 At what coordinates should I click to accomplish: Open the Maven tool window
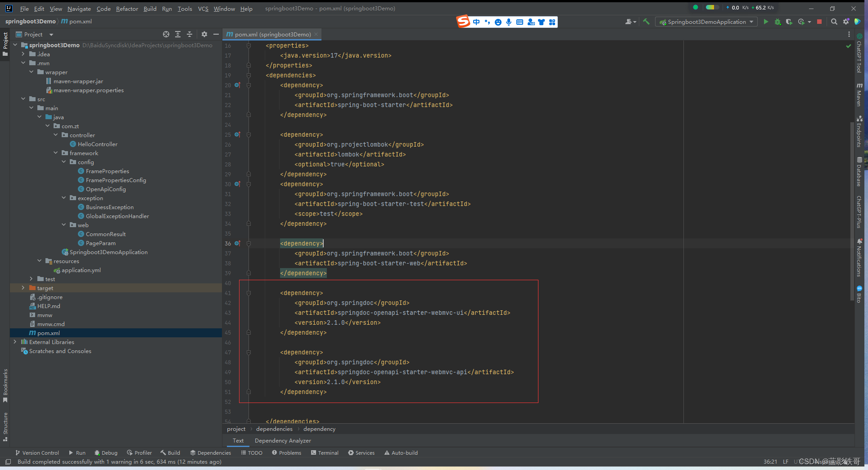pos(859,94)
